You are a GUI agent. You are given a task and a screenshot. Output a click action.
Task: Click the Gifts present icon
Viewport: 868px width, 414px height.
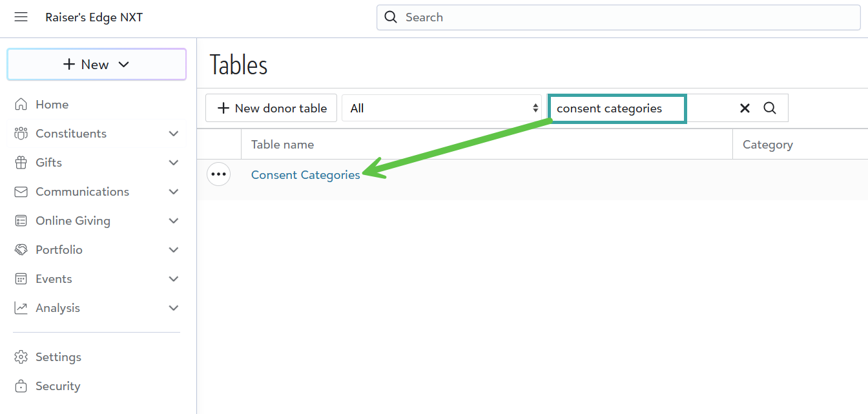click(x=21, y=163)
